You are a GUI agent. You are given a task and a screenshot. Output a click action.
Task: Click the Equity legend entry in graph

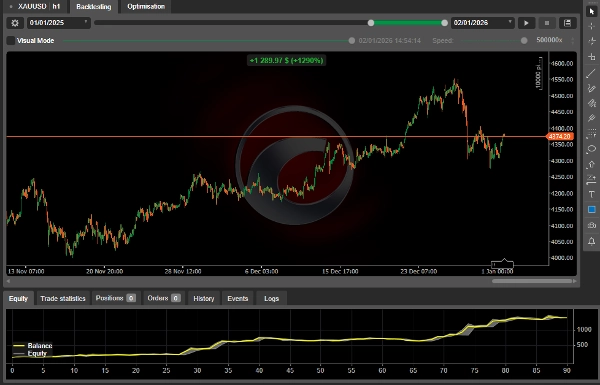point(30,354)
